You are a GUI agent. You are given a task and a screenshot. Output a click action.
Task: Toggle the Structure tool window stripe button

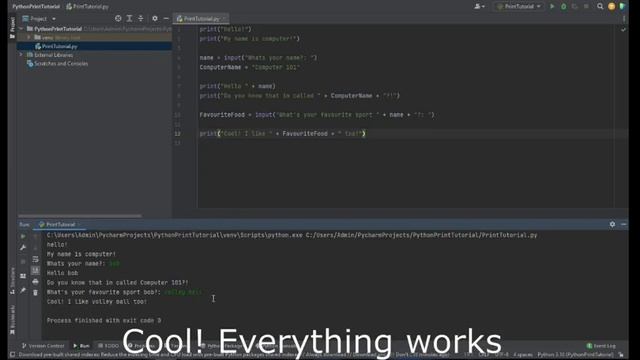point(12,280)
